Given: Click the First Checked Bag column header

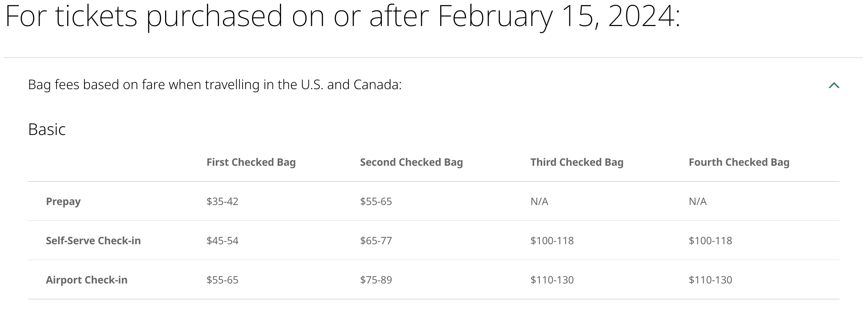Looking at the screenshot, I should [251, 162].
